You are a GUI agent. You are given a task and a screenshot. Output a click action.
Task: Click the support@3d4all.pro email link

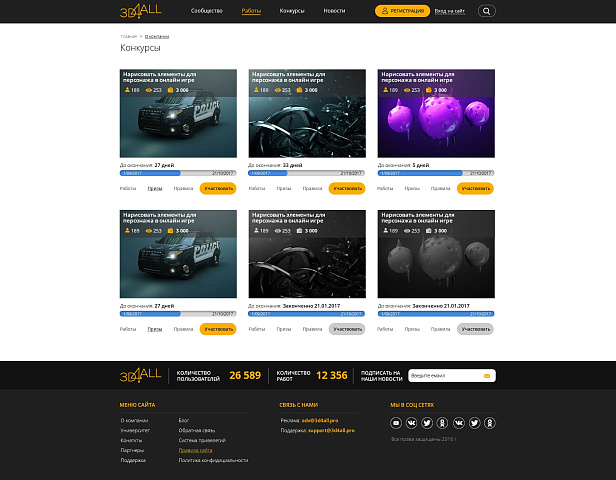[x=331, y=430]
